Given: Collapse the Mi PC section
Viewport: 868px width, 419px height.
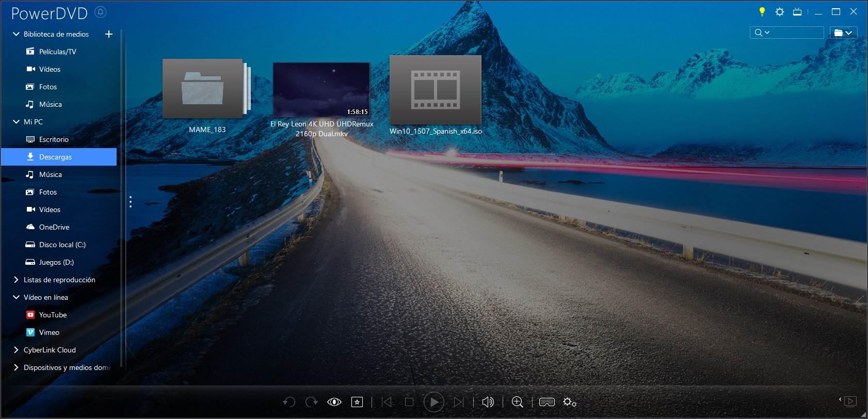Looking at the screenshot, I should [16, 122].
